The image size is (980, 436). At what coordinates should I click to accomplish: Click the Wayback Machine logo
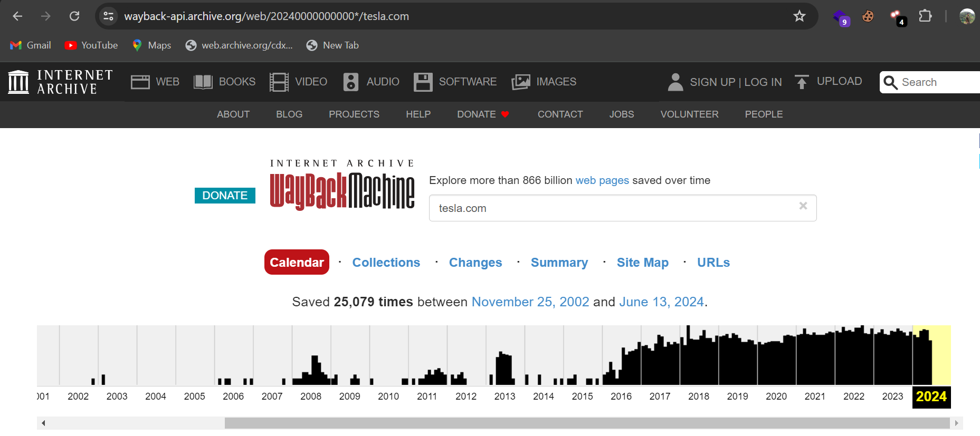[342, 185]
